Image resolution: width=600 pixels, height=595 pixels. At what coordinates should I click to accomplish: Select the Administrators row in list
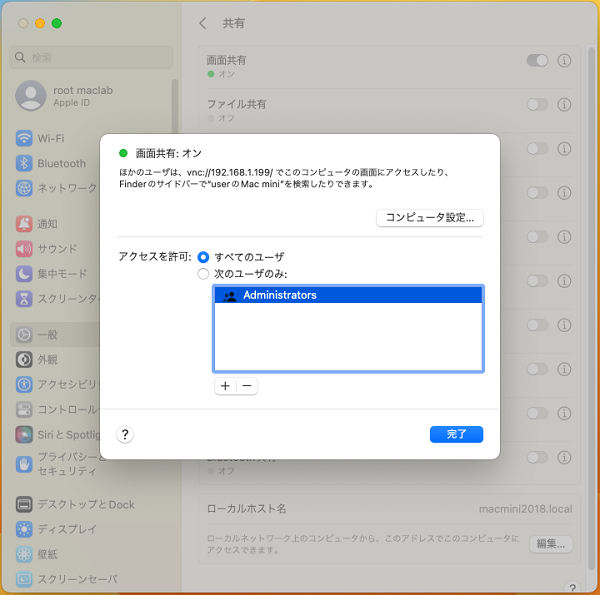348,295
